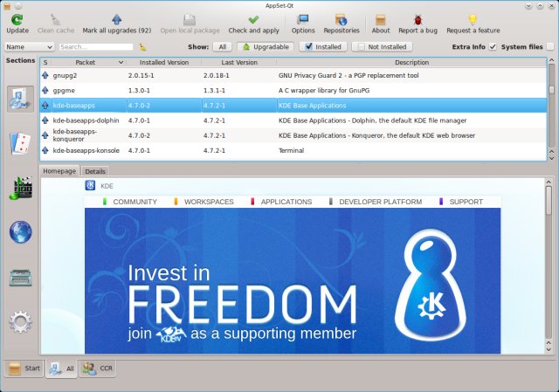The height and width of the screenshot is (392, 559).
Task: Click homepage pane vertical scrollbar handle
Action: (549, 201)
